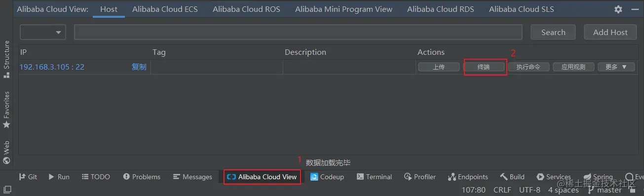
Task: Switch to the Alibaba Cloud ECS tab
Action: coord(165,9)
